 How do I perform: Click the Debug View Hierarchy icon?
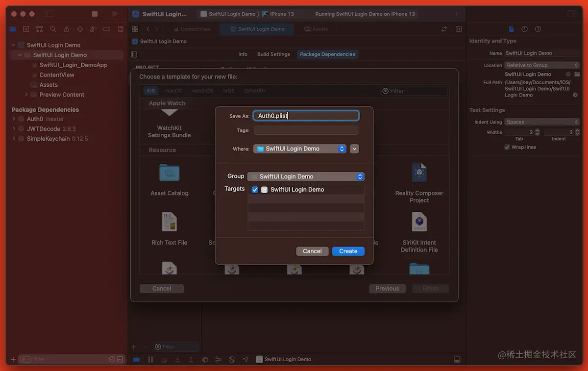(x=205, y=360)
